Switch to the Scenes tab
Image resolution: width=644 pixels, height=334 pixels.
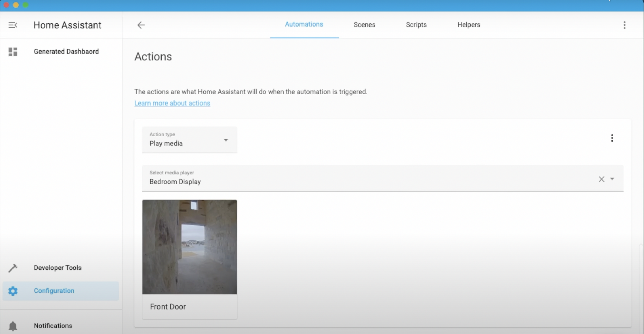click(364, 25)
